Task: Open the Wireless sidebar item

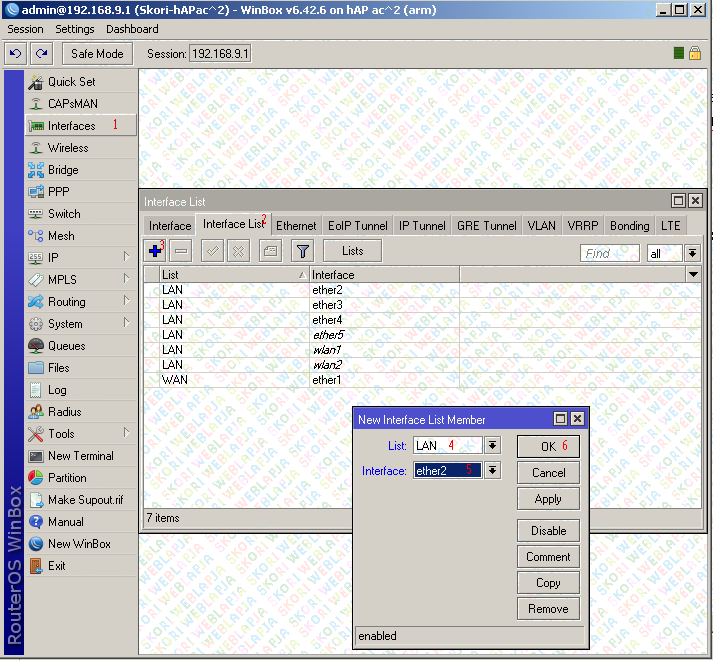Action: tap(68, 148)
